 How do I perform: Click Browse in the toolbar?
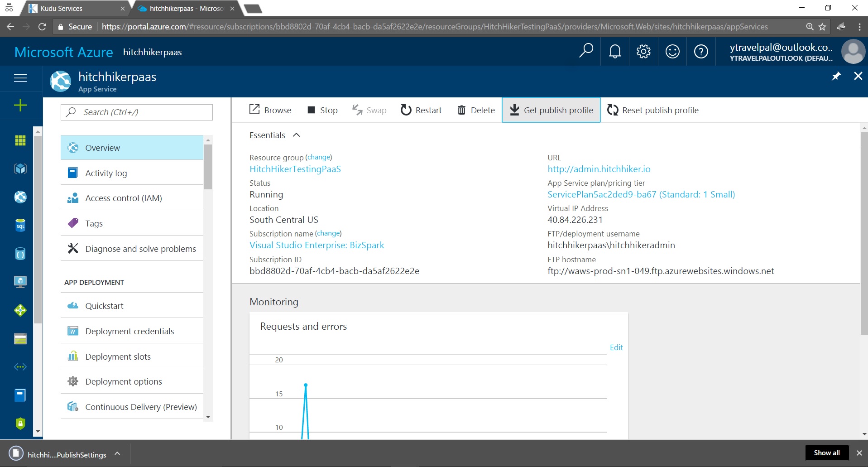click(x=270, y=110)
